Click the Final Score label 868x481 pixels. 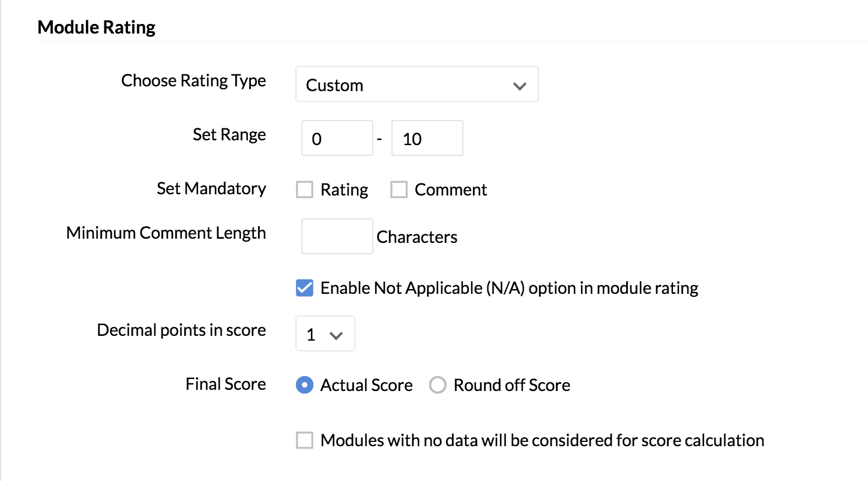pos(226,384)
